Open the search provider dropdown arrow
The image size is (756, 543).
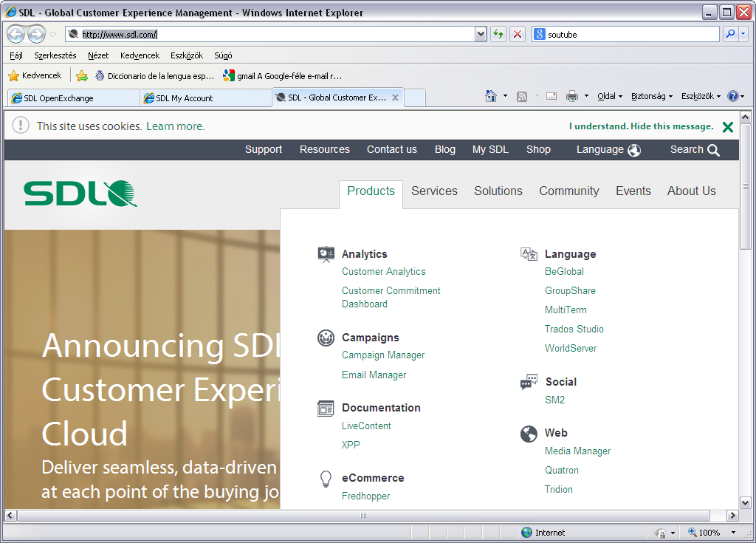(743, 34)
